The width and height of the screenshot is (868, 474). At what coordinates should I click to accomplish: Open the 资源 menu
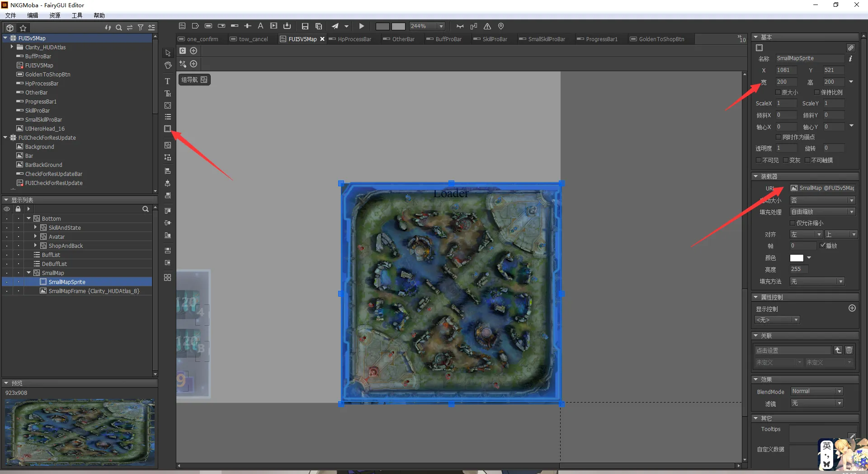point(55,15)
